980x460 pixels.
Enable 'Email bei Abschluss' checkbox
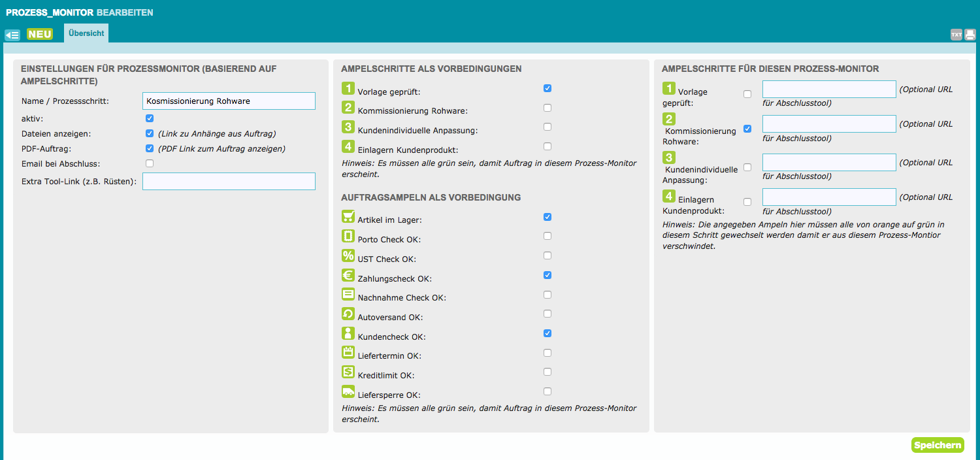coord(150,163)
